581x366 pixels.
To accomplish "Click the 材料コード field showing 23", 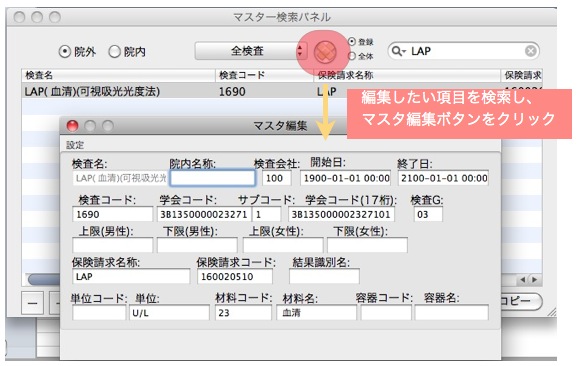I will pos(243,313).
